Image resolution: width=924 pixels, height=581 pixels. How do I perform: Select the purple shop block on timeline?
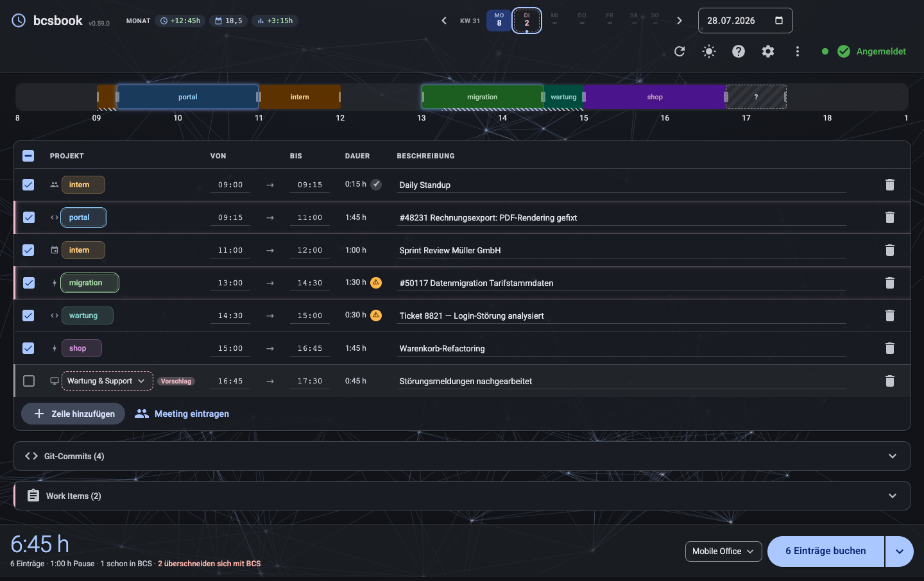tap(655, 97)
